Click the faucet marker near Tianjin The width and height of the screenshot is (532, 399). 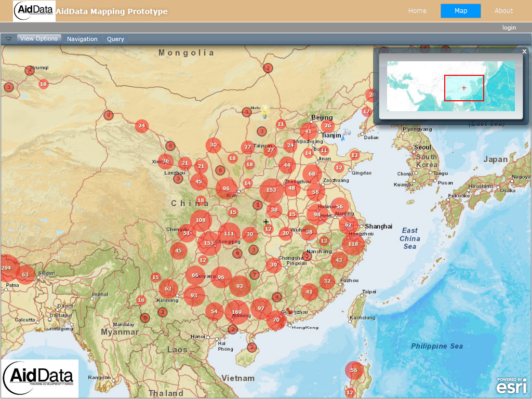coord(345,135)
